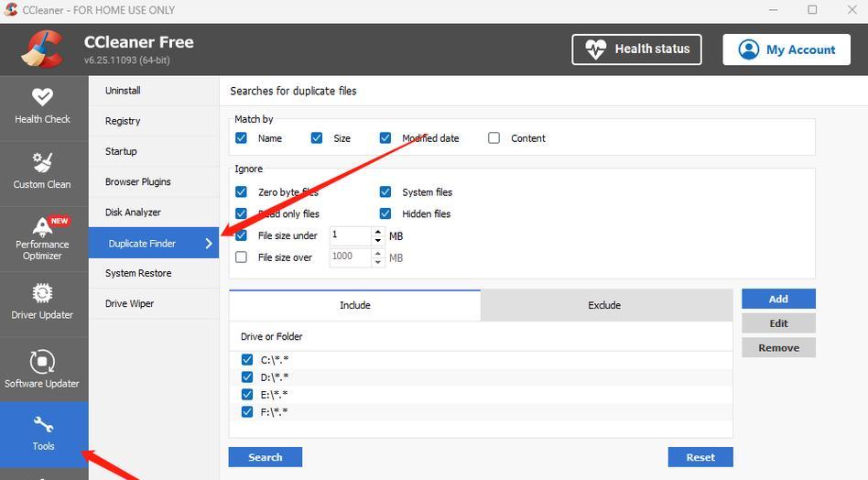This screenshot has height=480, width=868.
Task: Click the File size over value field
Action: pyautogui.click(x=351, y=257)
